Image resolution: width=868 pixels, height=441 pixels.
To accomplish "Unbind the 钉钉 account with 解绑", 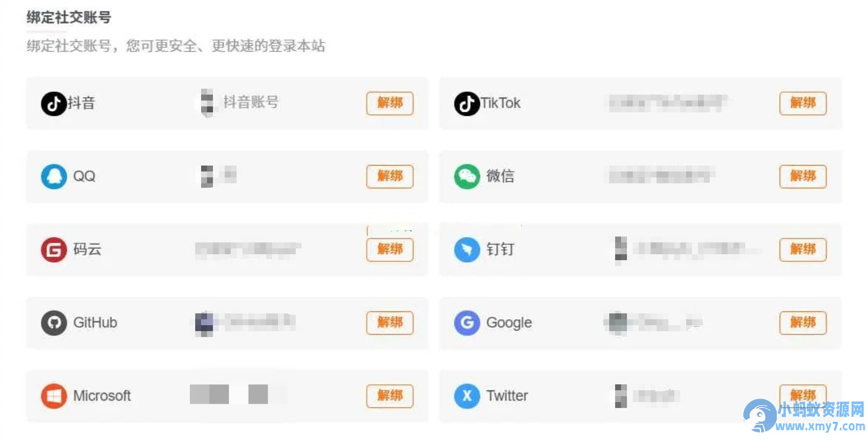I will pyautogui.click(x=803, y=250).
